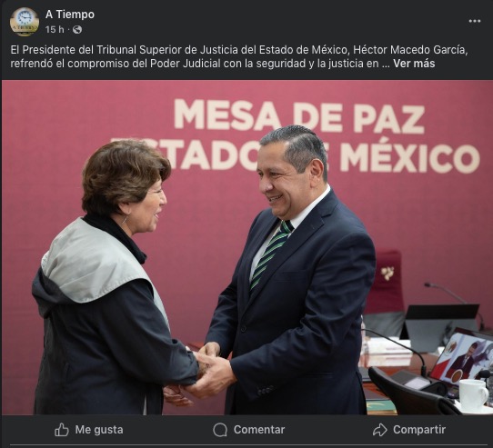Click the Comentar button label
The width and height of the screenshot is (493, 448).
coord(259,430)
